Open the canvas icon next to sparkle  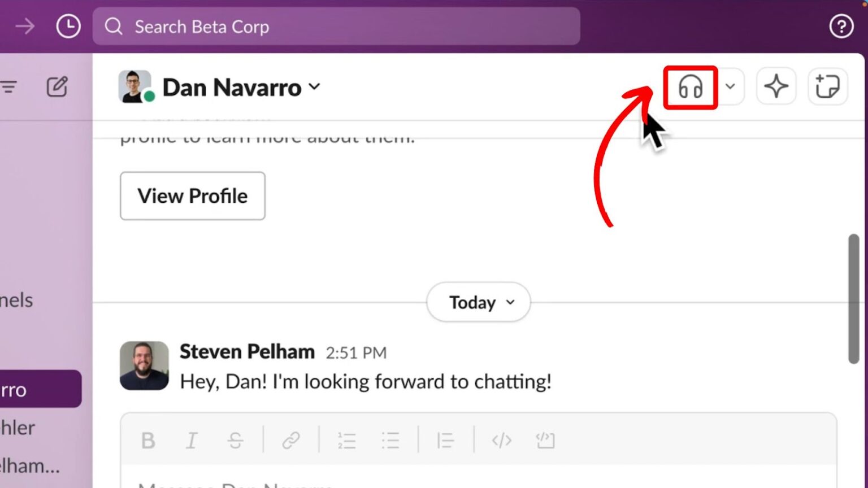point(827,86)
